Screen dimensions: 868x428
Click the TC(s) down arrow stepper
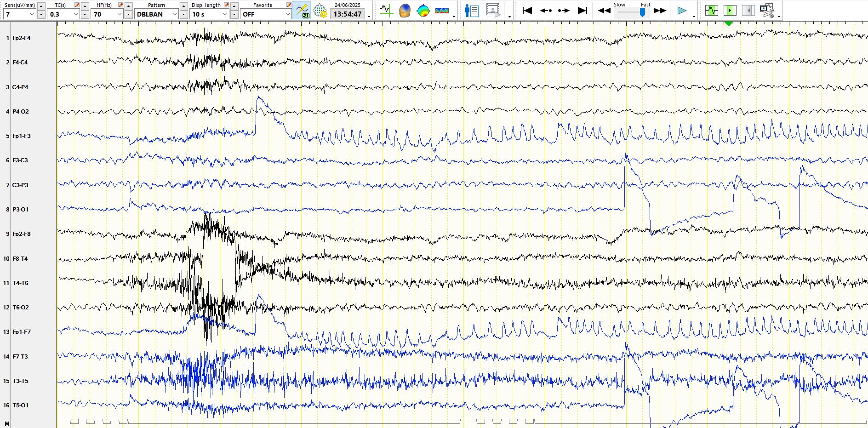pos(85,15)
